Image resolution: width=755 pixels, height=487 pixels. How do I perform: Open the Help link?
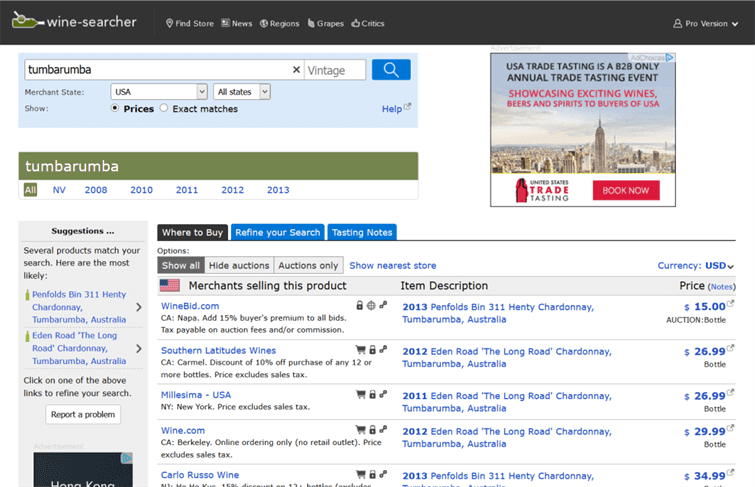click(396, 108)
